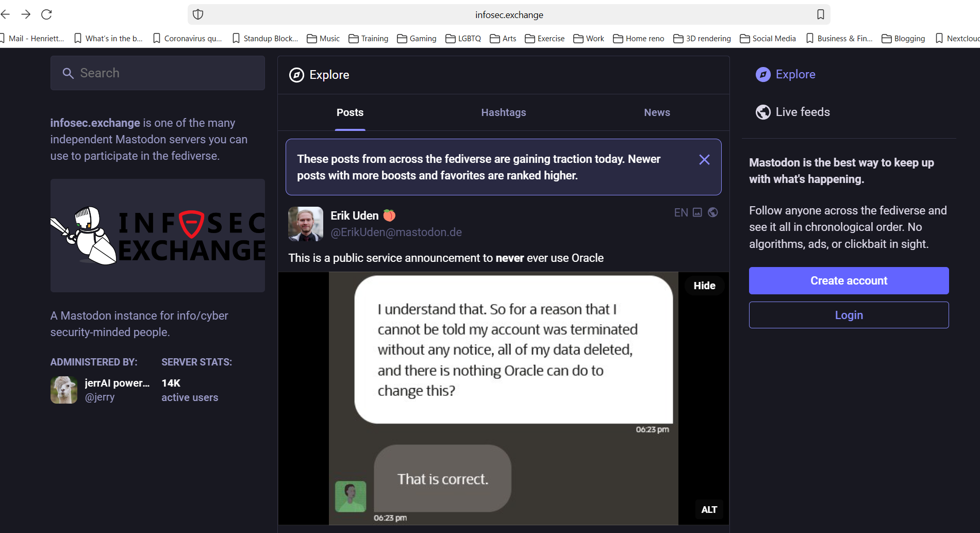Open the Standup Block... bookmark

tap(265, 38)
